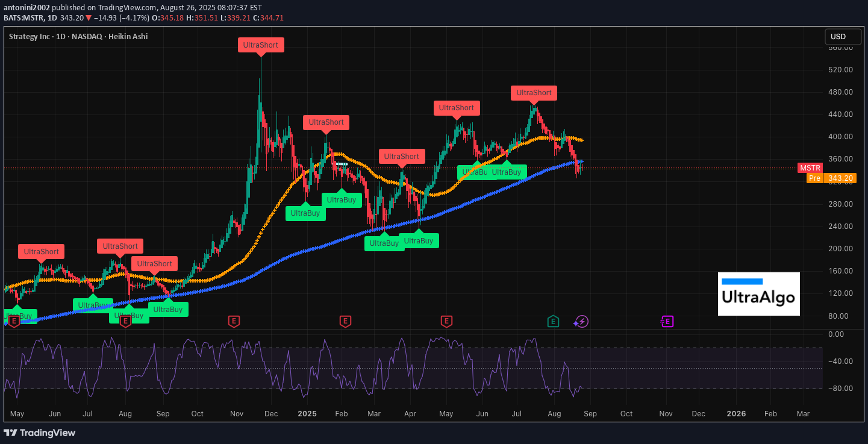Screen dimensions: 868x444
Task: Click the UltraShort label above late July 2024
Action: point(120,246)
